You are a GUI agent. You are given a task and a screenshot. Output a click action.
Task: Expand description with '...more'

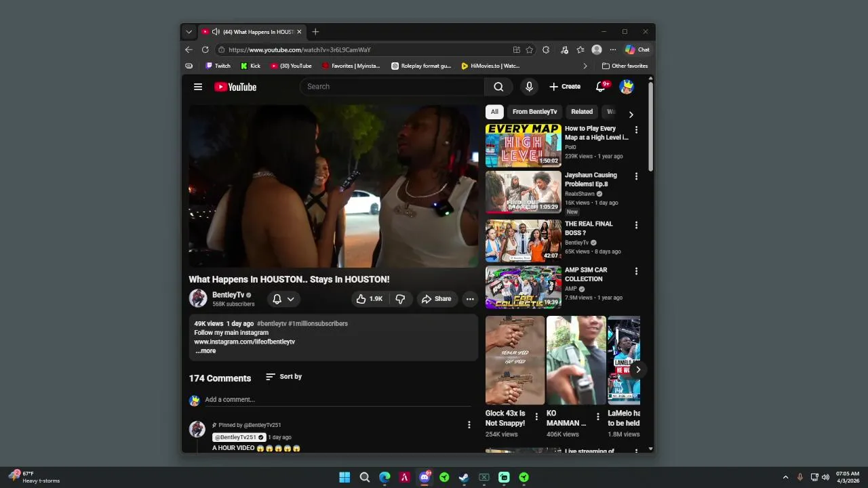pyautogui.click(x=205, y=351)
